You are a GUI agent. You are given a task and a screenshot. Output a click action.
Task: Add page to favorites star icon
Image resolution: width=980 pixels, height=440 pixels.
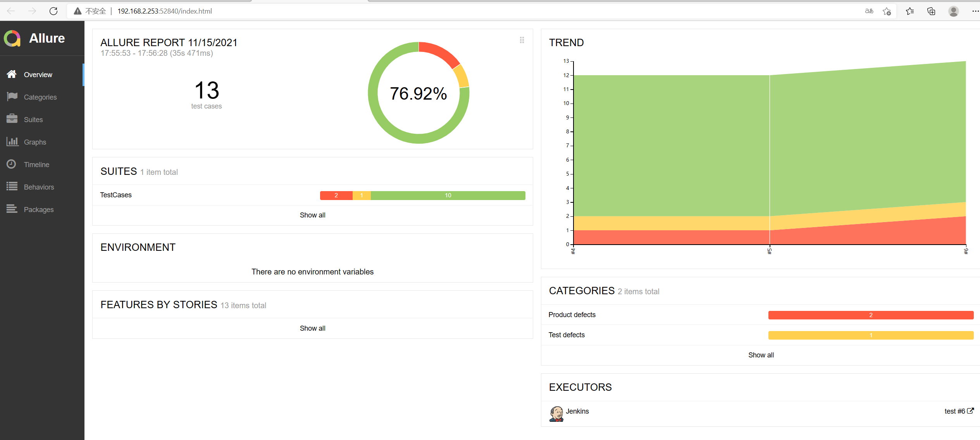(887, 11)
